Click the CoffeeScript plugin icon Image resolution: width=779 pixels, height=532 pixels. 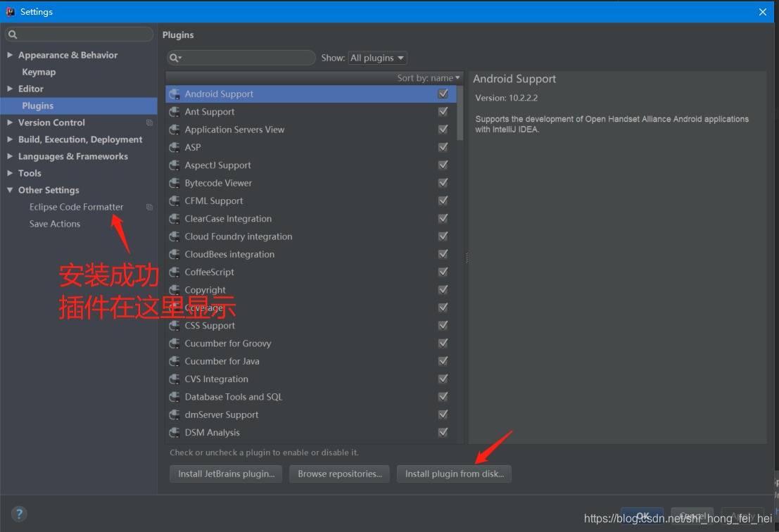tap(175, 272)
